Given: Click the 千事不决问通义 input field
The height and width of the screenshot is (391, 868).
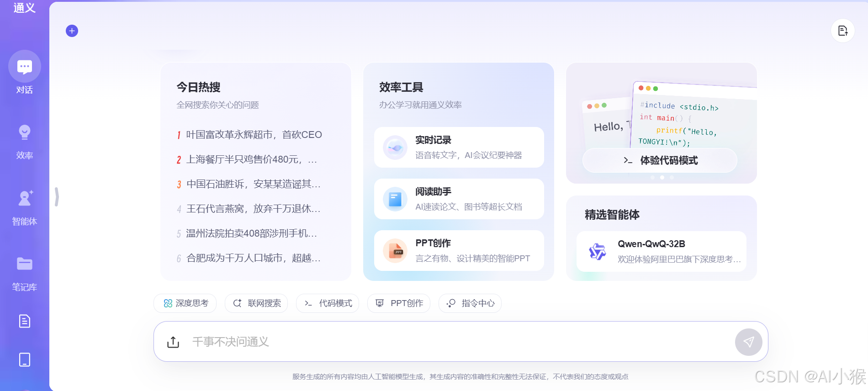Looking at the screenshot, I should 461,342.
